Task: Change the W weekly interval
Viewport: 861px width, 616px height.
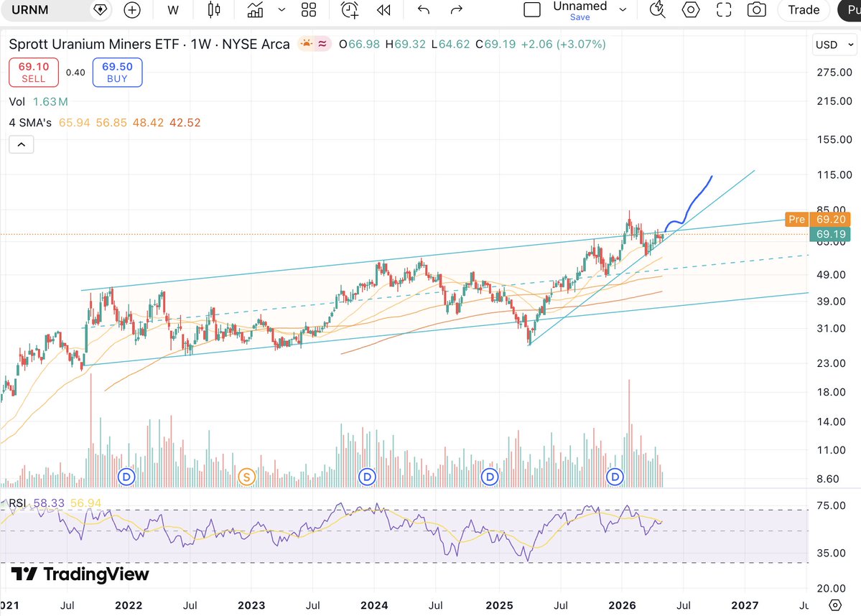Action: [173, 10]
